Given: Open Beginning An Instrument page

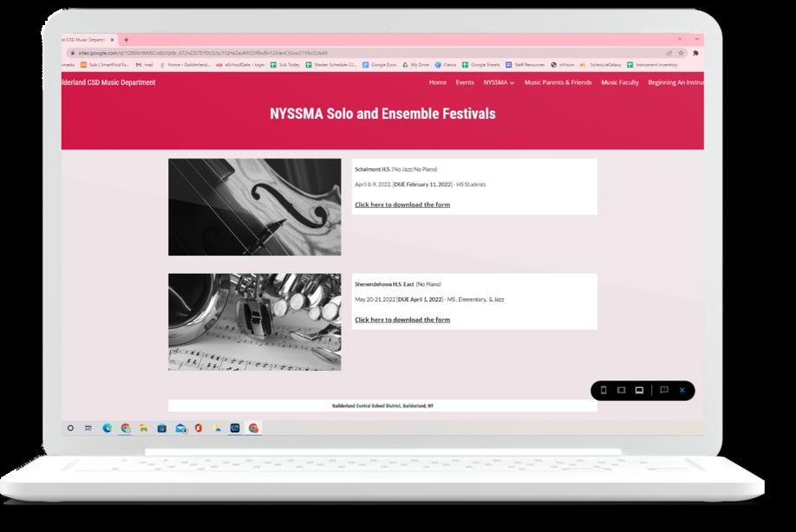Looking at the screenshot, I should pyautogui.click(x=675, y=82).
